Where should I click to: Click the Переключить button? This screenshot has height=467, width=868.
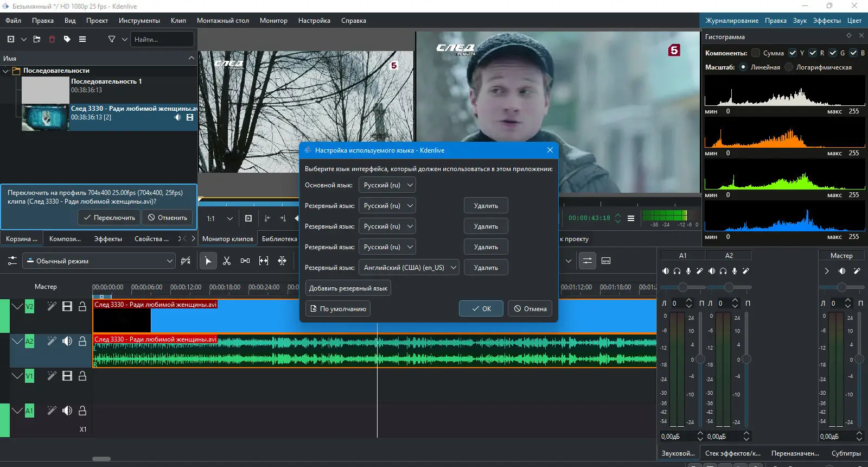(x=109, y=218)
